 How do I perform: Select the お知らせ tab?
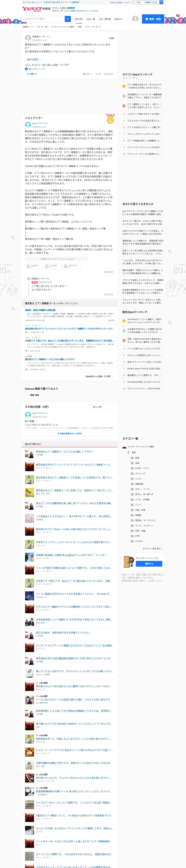pos(118,19)
